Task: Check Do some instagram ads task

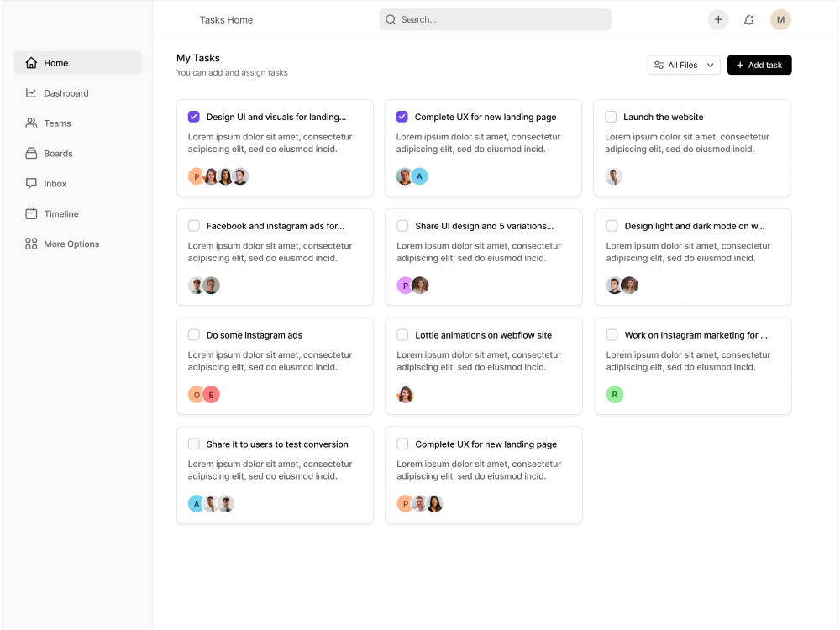Action: coord(194,335)
